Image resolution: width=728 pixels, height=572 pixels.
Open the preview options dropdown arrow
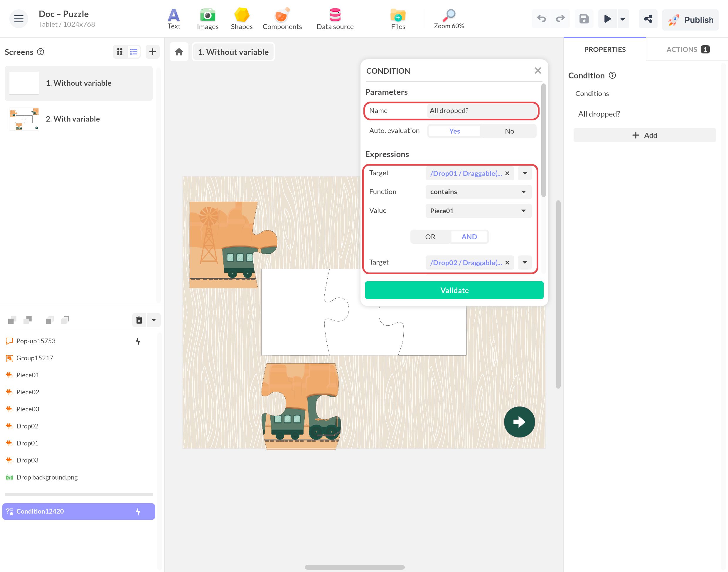[623, 19]
